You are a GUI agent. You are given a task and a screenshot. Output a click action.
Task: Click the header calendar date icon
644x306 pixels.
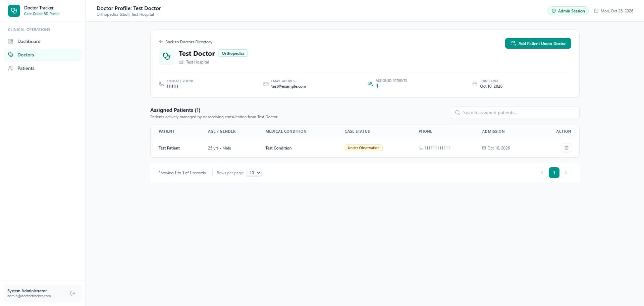coord(596,11)
